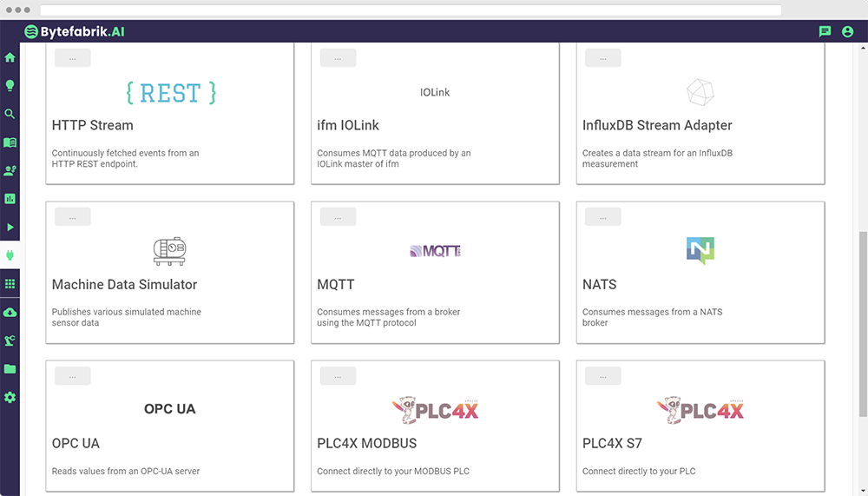Open the apps grid icon in the sidebar
Viewport: 868px width, 496px height.
pyautogui.click(x=10, y=284)
